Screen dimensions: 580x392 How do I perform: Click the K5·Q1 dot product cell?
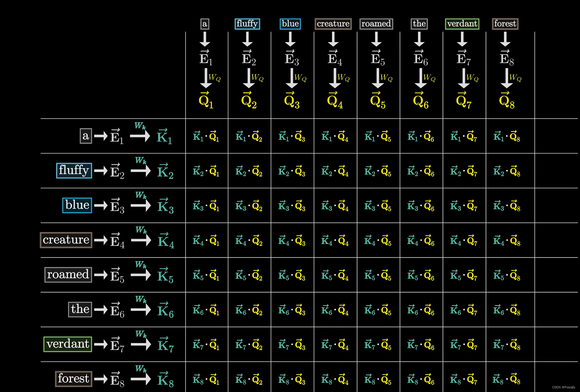(x=206, y=276)
